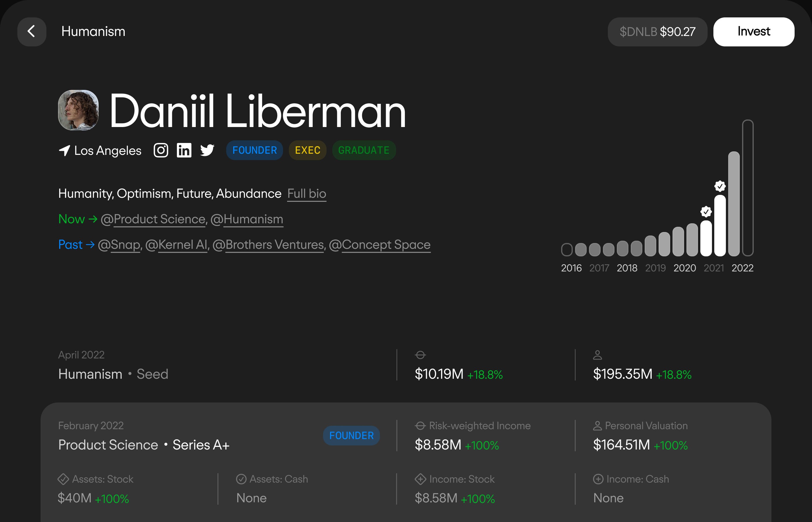The height and width of the screenshot is (522, 812).
Task: Click the 2016 year label on the chart
Action: coord(571,268)
